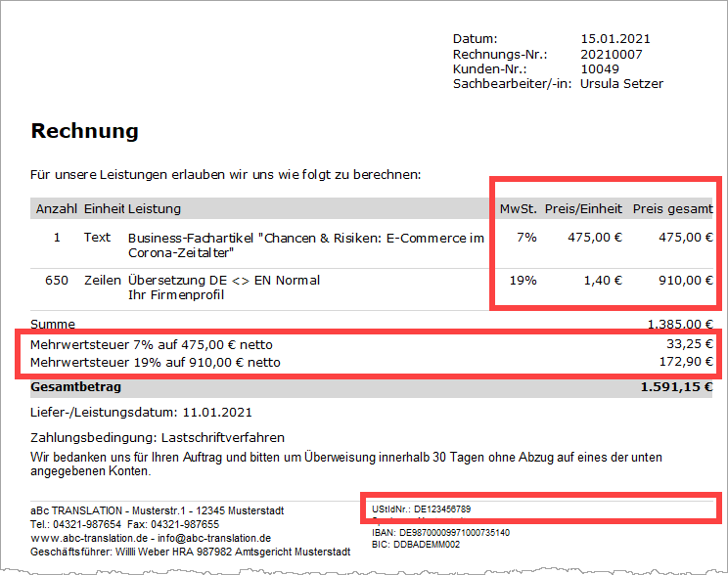Viewport: 728px width, 575px height.
Task: Click the 910,00 € total price cell
Action: click(x=686, y=281)
